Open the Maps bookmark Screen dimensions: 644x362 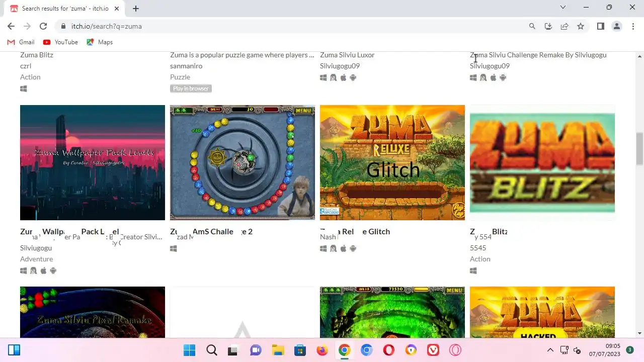coord(100,42)
